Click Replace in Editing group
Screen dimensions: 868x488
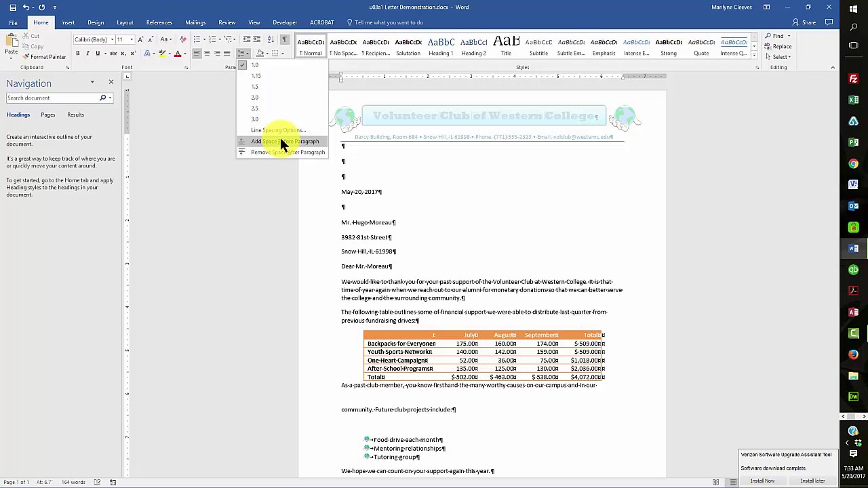(x=778, y=47)
